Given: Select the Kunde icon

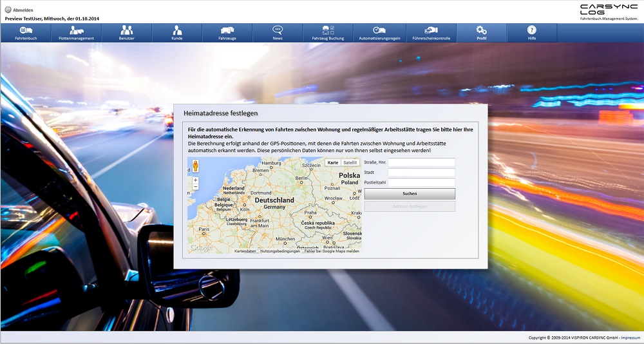Looking at the screenshot, I should click(x=176, y=33).
